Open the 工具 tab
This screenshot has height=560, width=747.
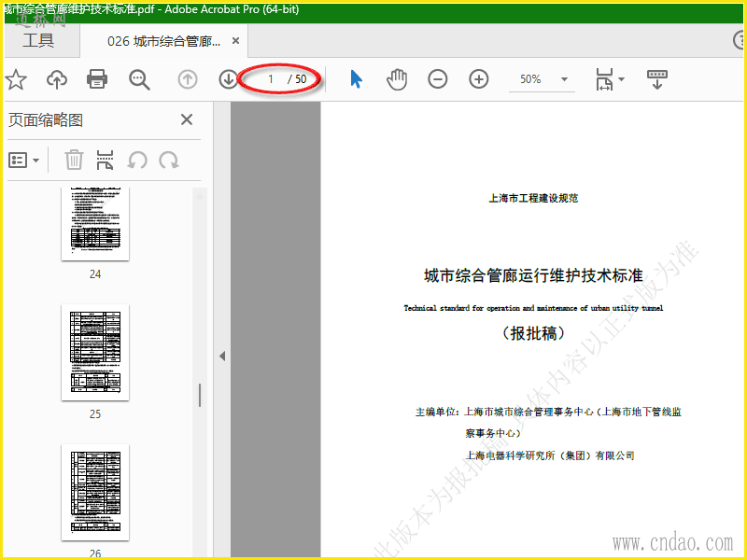38,40
